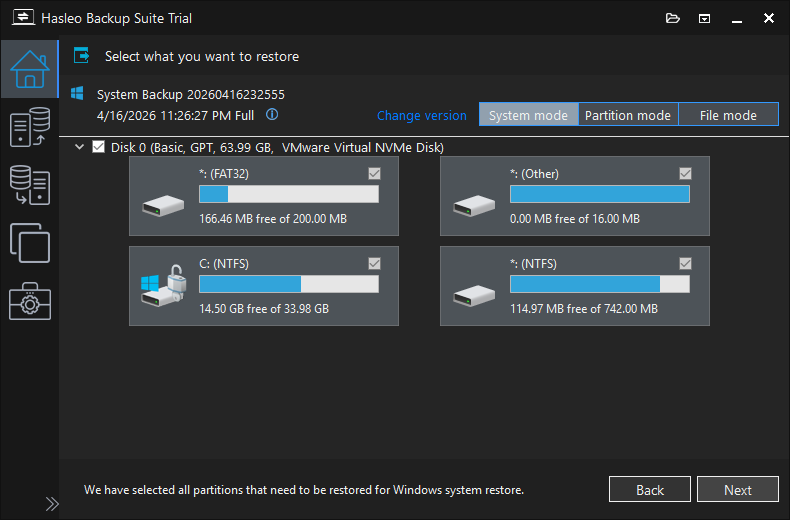Click the C: NTFS system drive icon

click(x=164, y=286)
